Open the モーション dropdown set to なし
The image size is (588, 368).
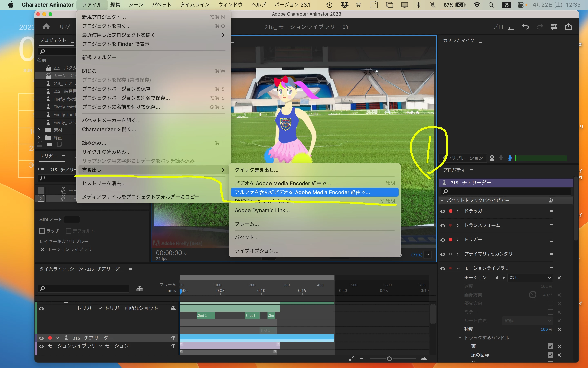530,278
